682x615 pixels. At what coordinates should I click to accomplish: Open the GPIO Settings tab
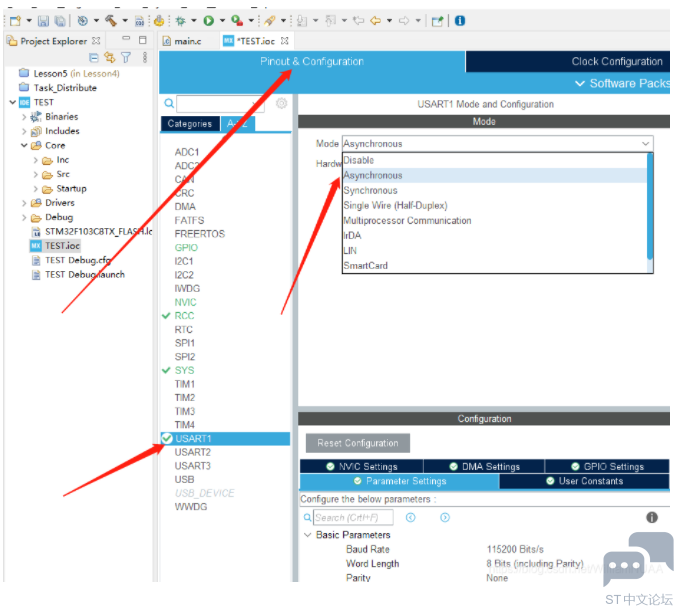[x=607, y=466]
